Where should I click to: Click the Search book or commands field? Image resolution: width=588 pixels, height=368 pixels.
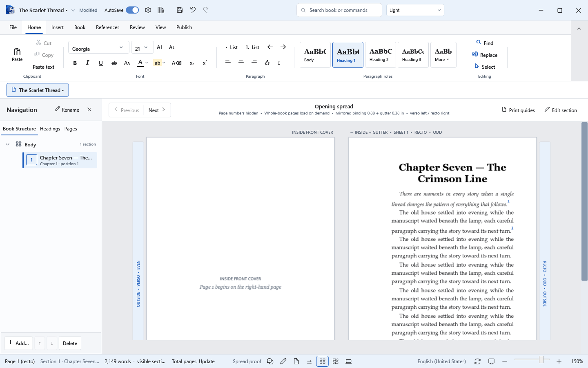(339, 10)
